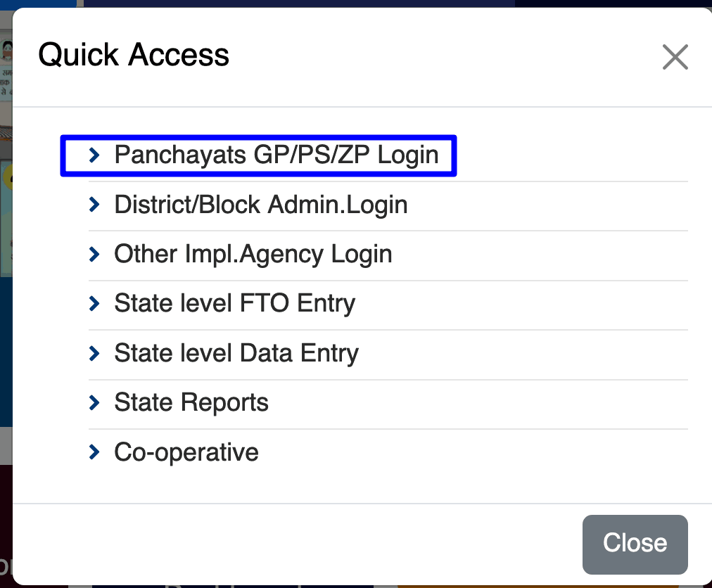Select the Co-operative entry
Screen dimensions: 712x588
pos(186,452)
